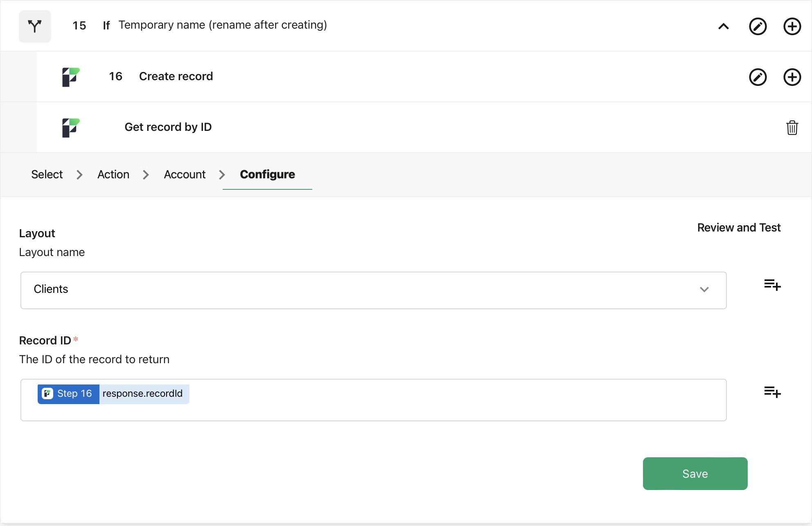
Task: Insert a variable into the Layout name field
Action: [773, 285]
